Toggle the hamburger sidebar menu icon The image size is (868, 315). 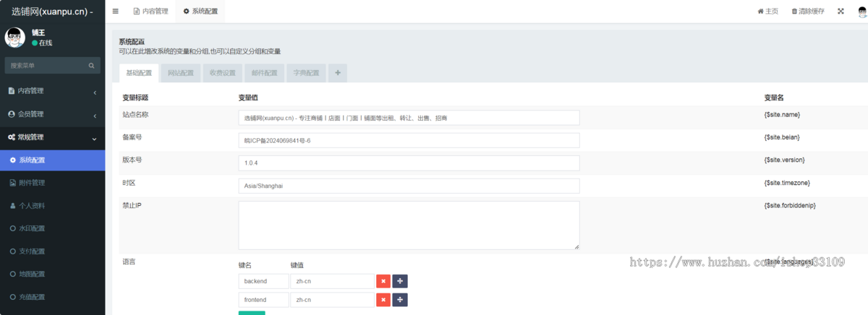116,12
